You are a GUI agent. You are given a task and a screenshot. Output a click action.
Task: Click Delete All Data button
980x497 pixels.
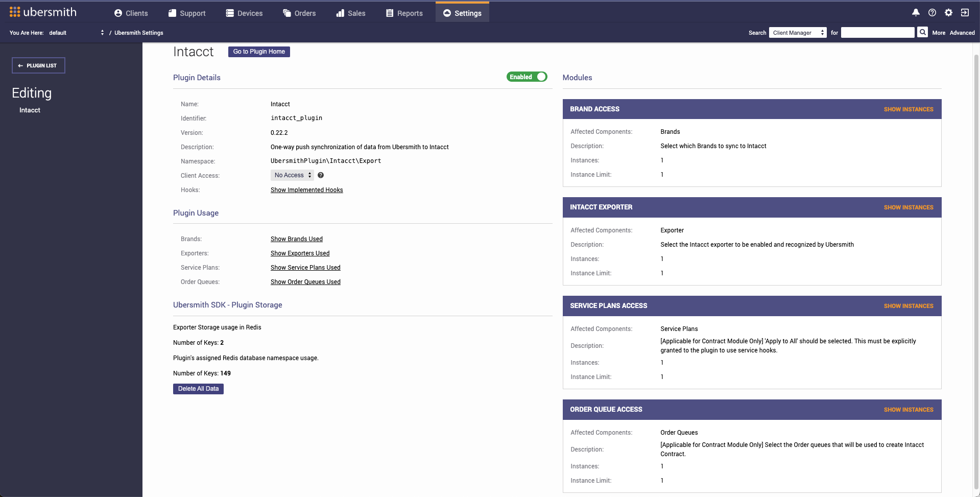tap(198, 389)
